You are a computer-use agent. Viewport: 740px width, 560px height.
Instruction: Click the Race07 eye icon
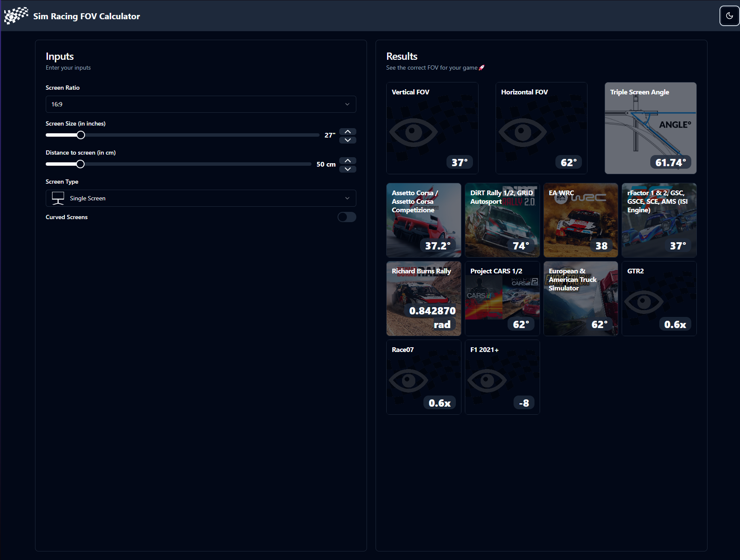(408, 380)
